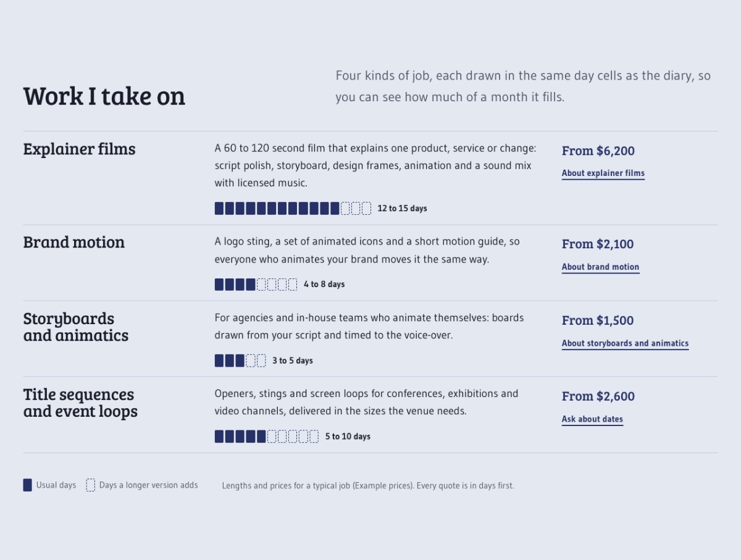Viewport: 741px width, 560px height.
Task: Click the Brand motion heading
Action: tap(73, 242)
